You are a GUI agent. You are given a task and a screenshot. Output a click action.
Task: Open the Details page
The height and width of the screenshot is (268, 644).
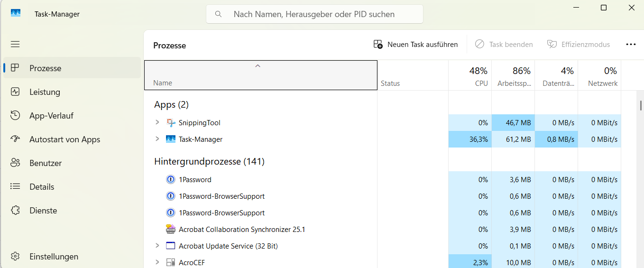click(x=72, y=186)
